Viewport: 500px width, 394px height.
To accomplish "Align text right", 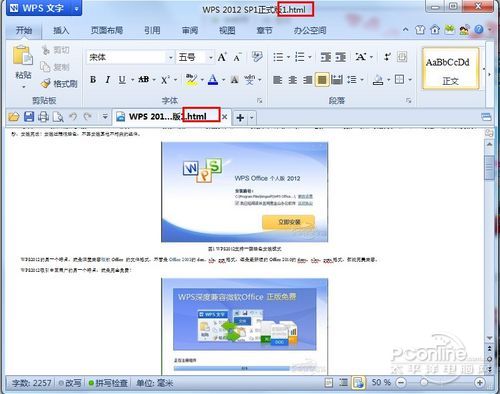I will click(307, 80).
